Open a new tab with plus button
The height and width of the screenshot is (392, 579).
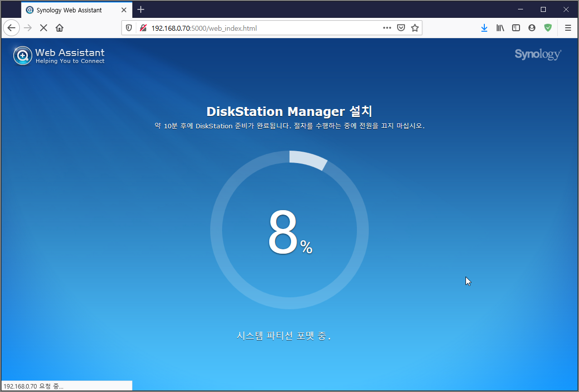point(141,10)
